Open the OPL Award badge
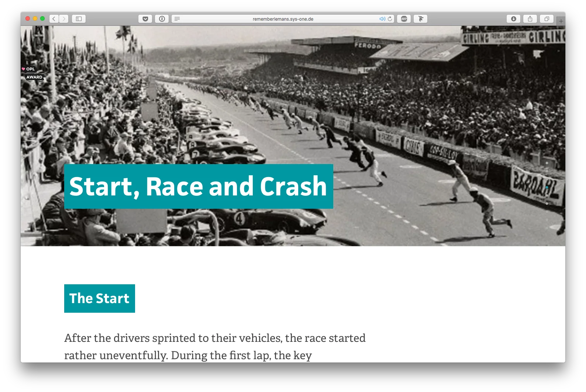The height and width of the screenshot is (392, 586). point(33,73)
